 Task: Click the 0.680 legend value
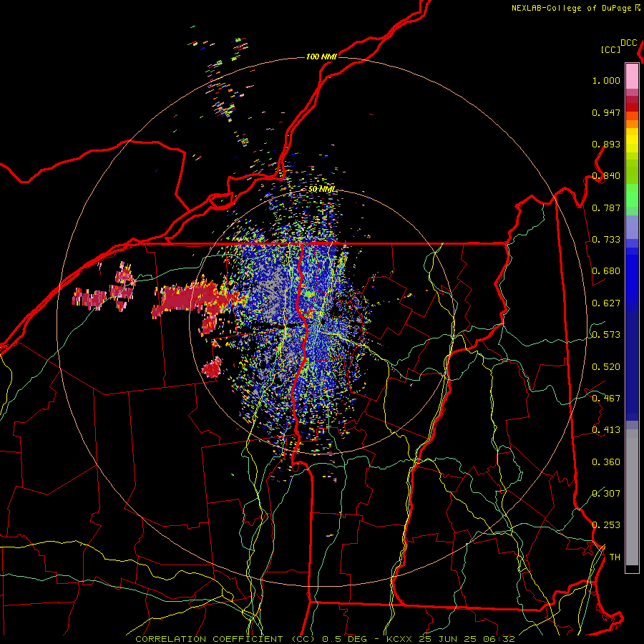[606, 271]
